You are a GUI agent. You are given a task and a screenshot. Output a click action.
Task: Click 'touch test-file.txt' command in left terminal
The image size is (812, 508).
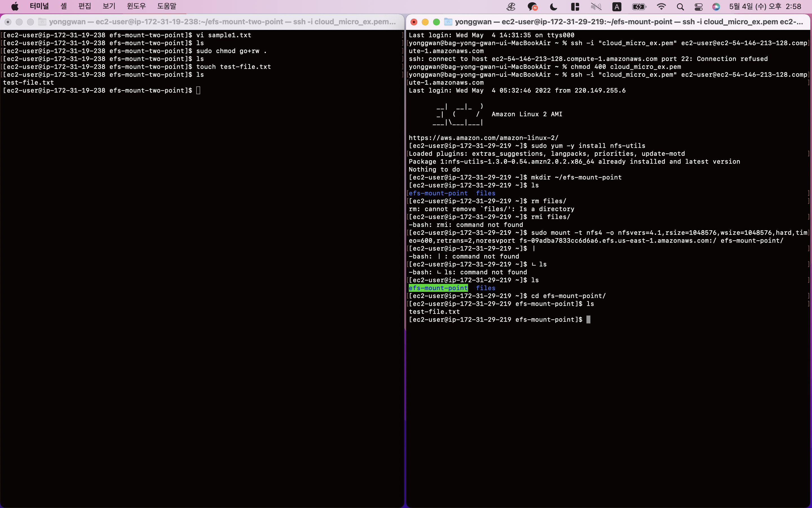[233, 67]
